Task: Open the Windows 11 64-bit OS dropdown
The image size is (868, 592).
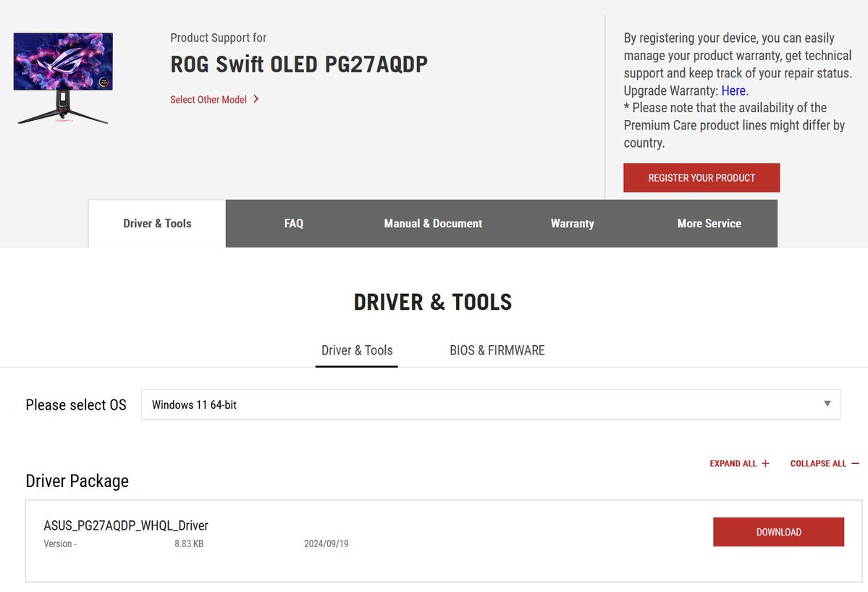Action: click(x=490, y=405)
